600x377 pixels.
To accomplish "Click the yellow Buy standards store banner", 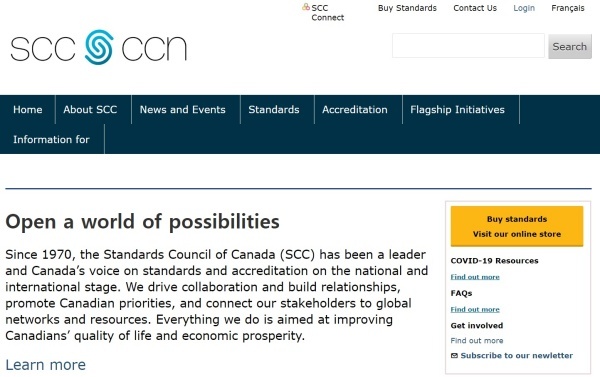I will pos(517,226).
